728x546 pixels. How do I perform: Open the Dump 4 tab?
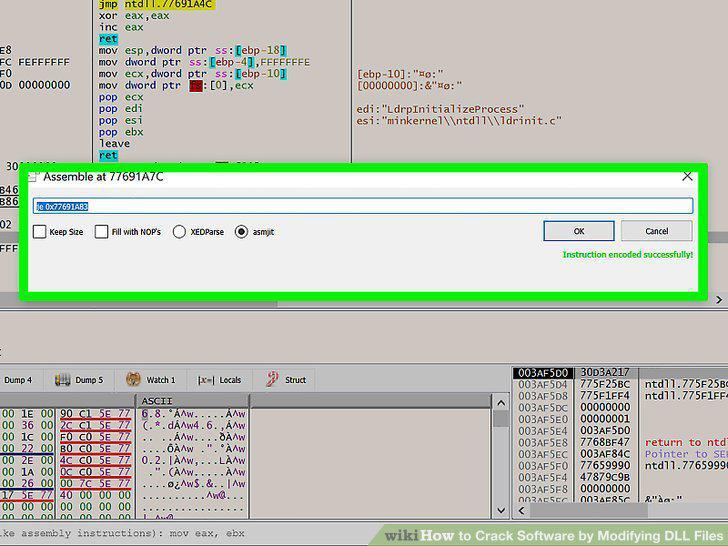click(x=18, y=380)
